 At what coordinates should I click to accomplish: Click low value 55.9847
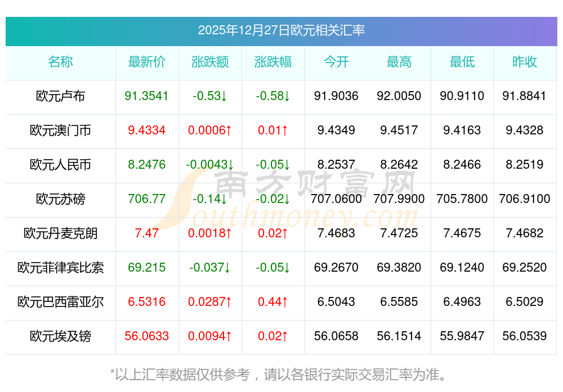tap(462, 336)
